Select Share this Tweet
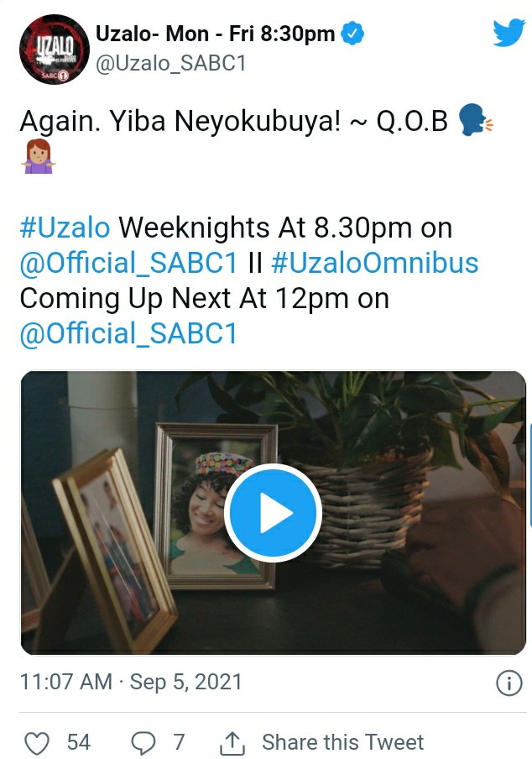 coord(343,742)
